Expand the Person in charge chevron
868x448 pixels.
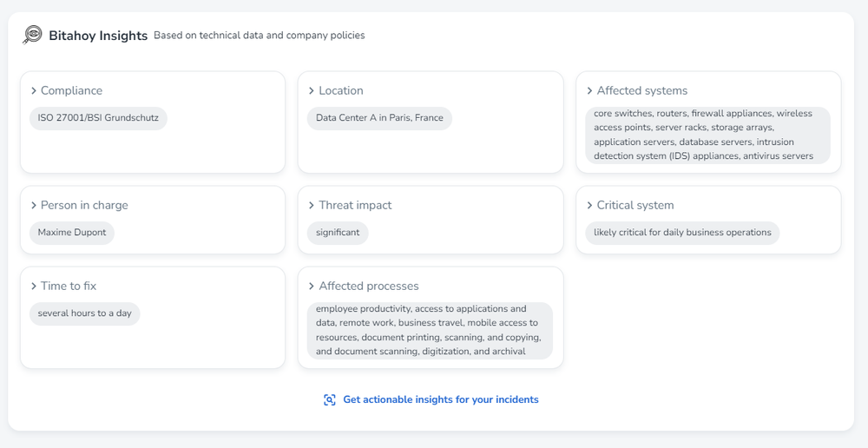click(34, 206)
